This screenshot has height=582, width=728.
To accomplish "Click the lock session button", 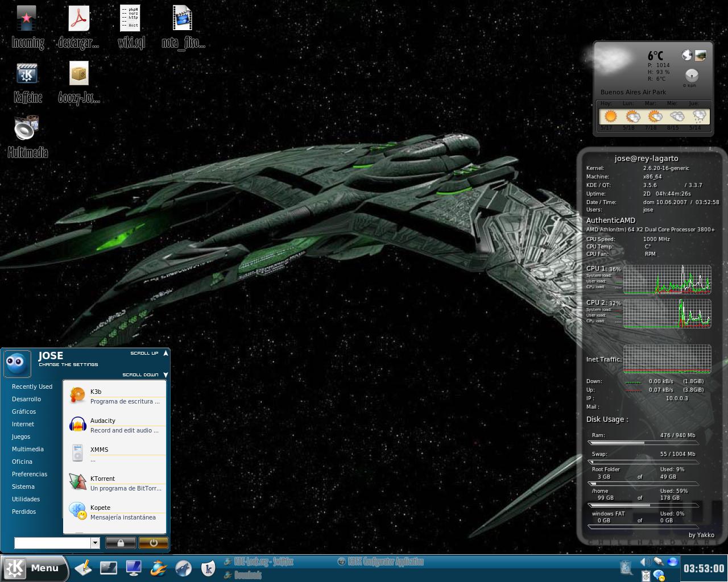I will (x=121, y=543).
